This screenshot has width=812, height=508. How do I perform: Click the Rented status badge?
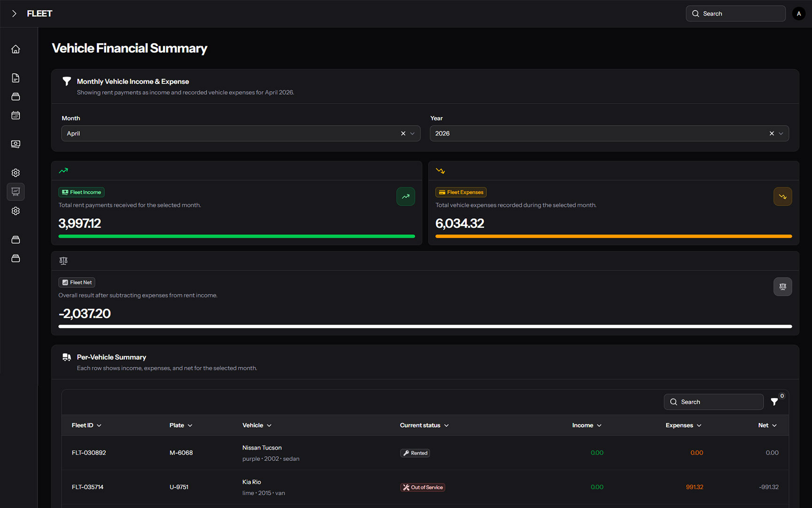[415, 453]
